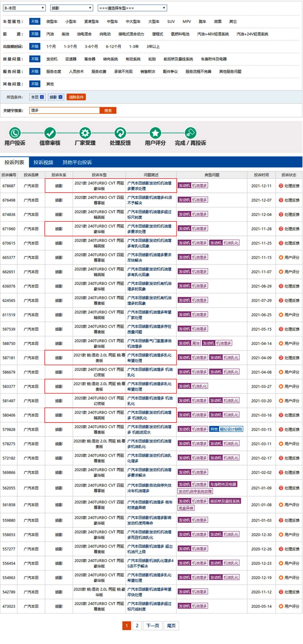Click current page 1 button
The height and width of the screenshot is (644, 303).
click(x=127, y=626)
